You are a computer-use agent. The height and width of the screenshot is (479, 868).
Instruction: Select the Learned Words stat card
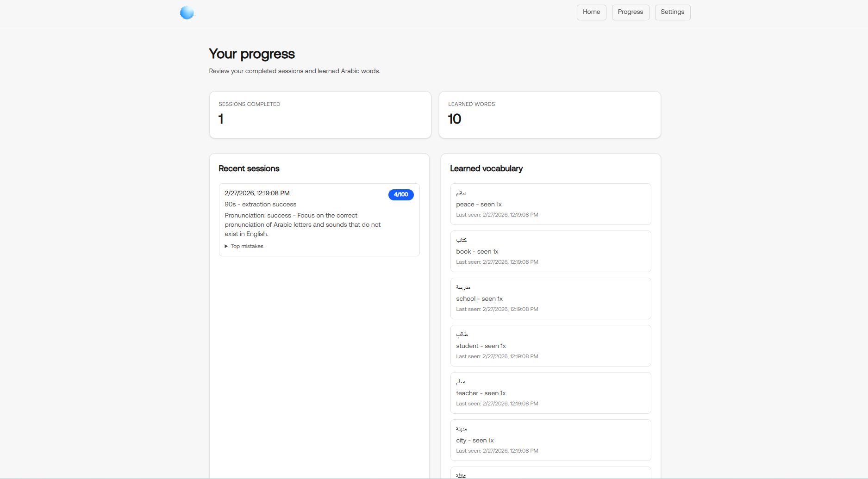point(550,115)
